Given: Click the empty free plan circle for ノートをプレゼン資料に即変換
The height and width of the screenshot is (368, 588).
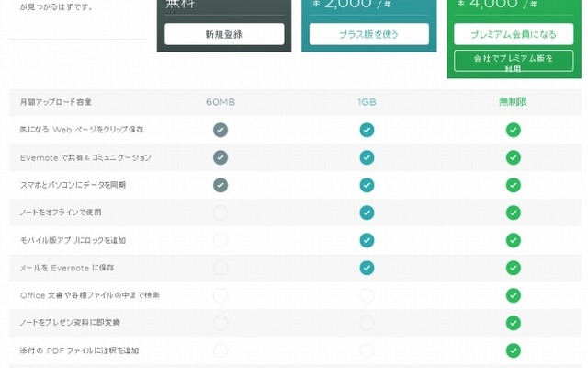Looking at the screenshot, I should (220, 323).
